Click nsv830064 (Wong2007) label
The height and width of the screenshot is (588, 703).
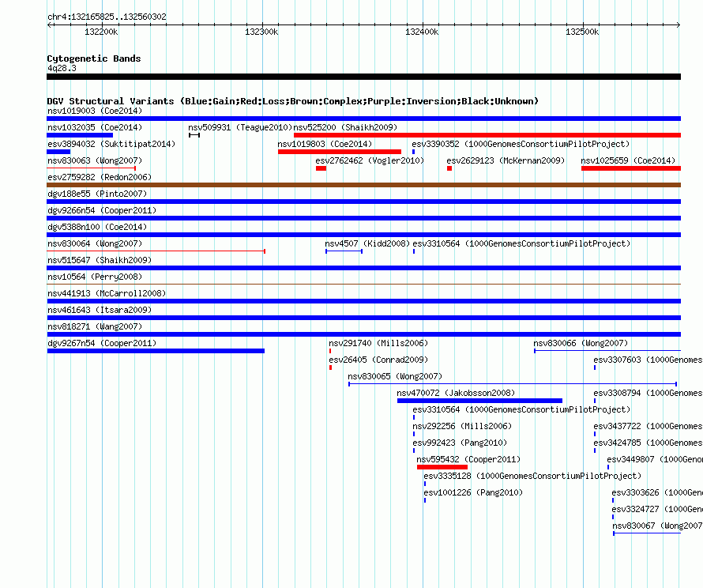click(x=95, y=243)
